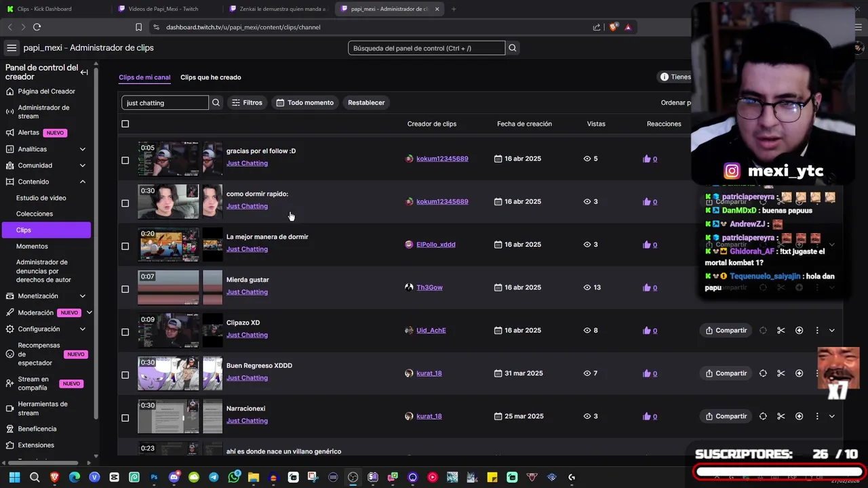
Task: Open Discord from the taskbar
Action: 174,477
